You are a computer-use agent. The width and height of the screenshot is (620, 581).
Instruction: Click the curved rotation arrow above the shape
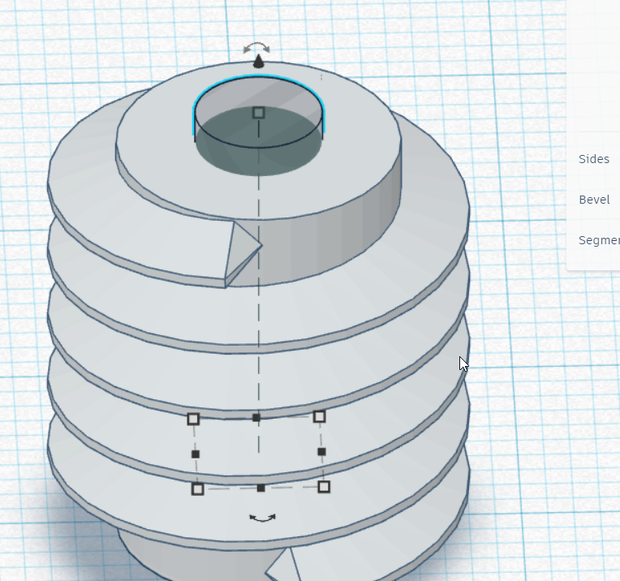[x=257, y=48]
